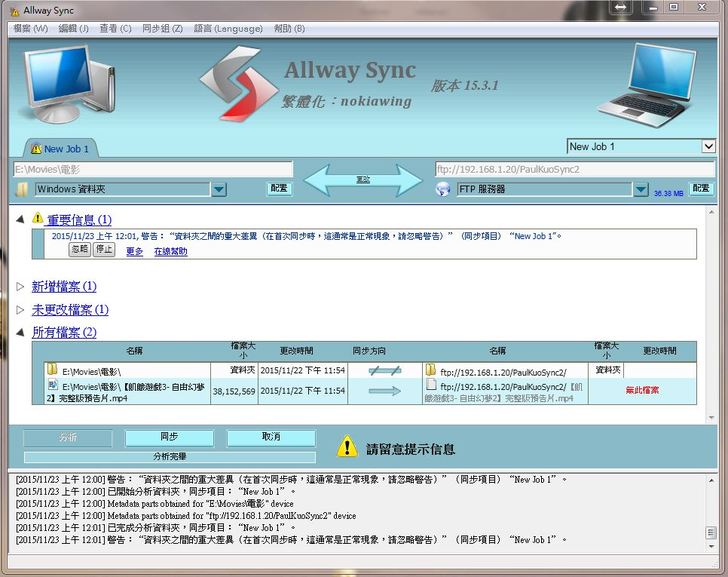Click the large warning icon near 請留意提示信息
Viewport: 728px width, 577px height.
pyautogui.click(x=346, y=446)
